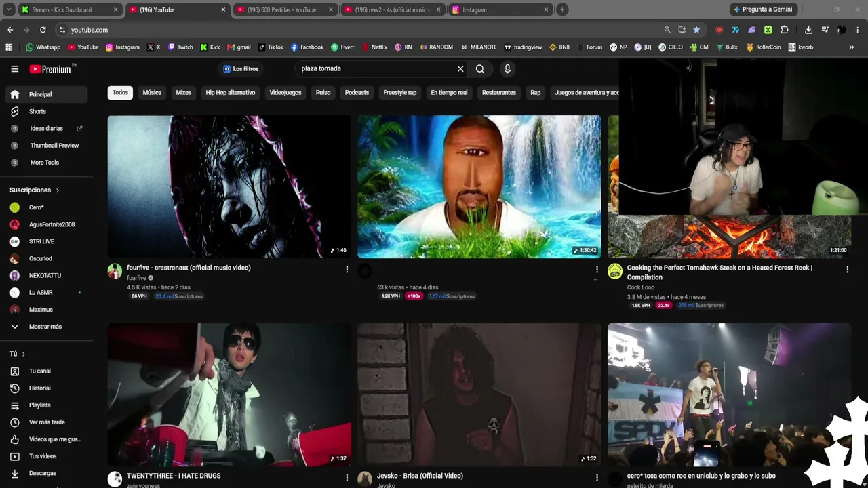The width and height of the screenshot is (868, 488).
Task: Open options menu for the Tomahawk Steak video
Action: click(x=847, y=270)
